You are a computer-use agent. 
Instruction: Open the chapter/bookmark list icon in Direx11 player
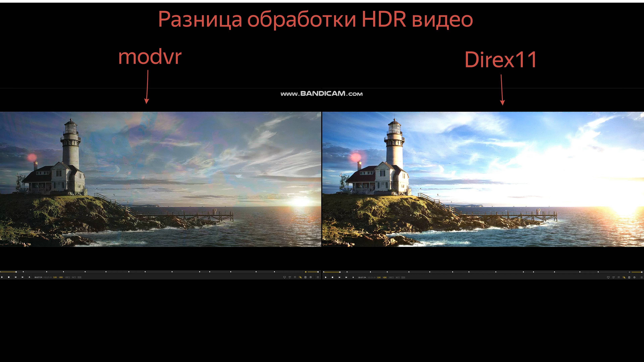pyautogui.click(x=629, y=277)
